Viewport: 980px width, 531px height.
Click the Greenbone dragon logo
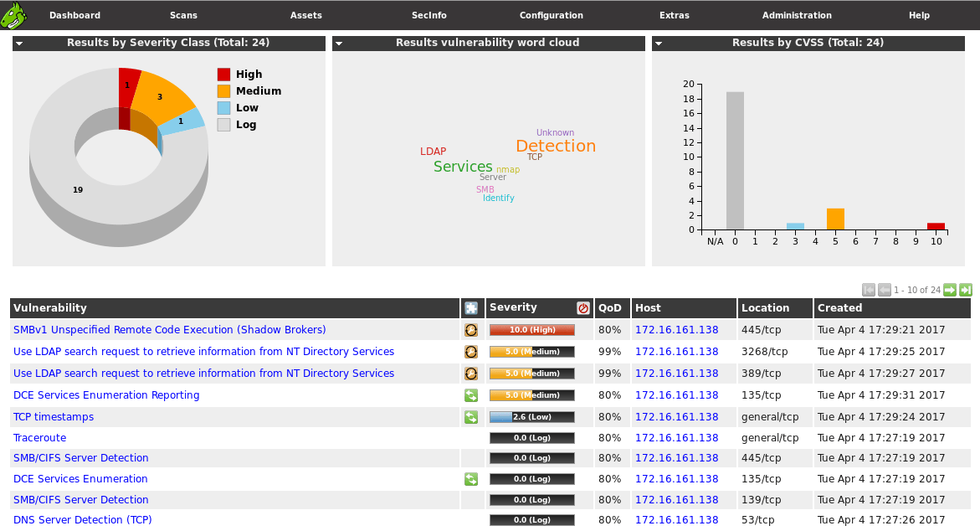pyautogui.click(x=14, y=15)
